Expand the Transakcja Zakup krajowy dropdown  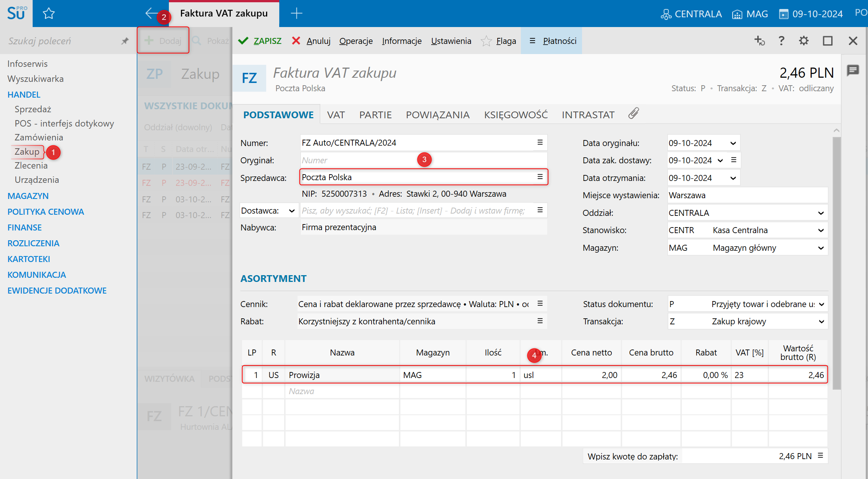821,322
